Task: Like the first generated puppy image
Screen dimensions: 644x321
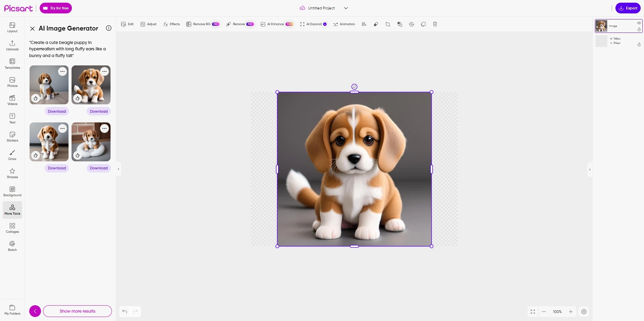Action: (x=36, y=98)
